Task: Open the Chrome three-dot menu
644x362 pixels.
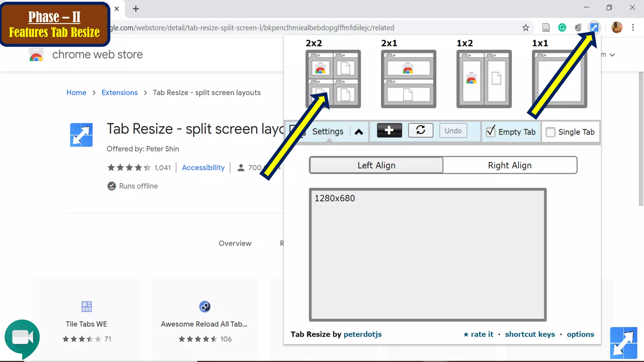Action: point(633,28)
